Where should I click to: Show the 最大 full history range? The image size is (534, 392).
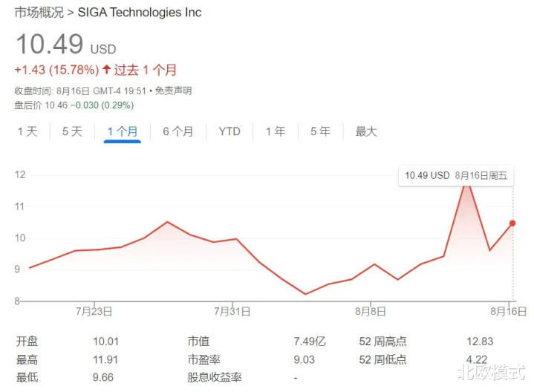(x=366, y=131)
